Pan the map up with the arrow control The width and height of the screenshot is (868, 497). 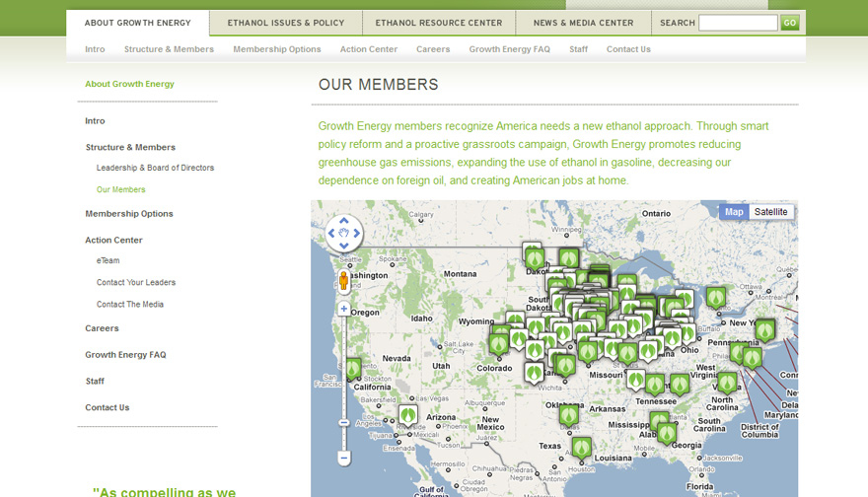coord(344,221)
